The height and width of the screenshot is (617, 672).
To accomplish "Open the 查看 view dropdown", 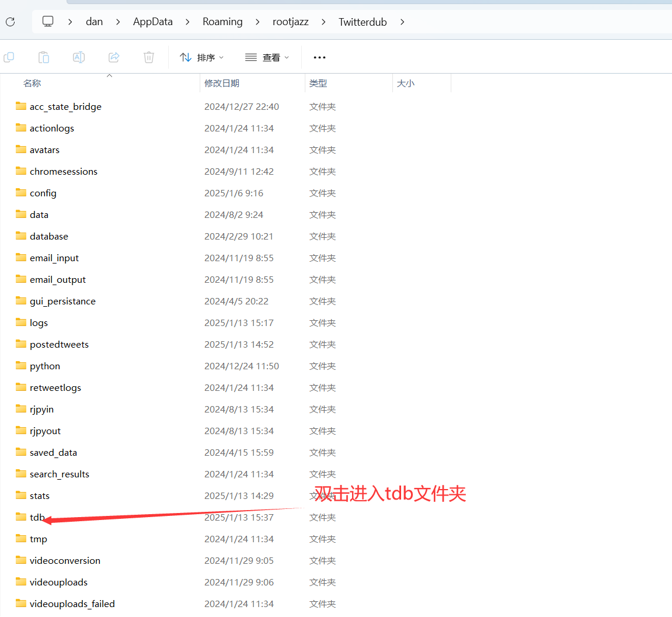I will pos(267,57).
